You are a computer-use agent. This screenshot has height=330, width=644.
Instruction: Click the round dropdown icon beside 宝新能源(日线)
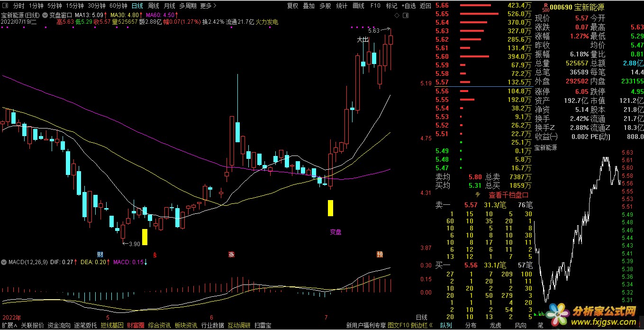[45, 15]
